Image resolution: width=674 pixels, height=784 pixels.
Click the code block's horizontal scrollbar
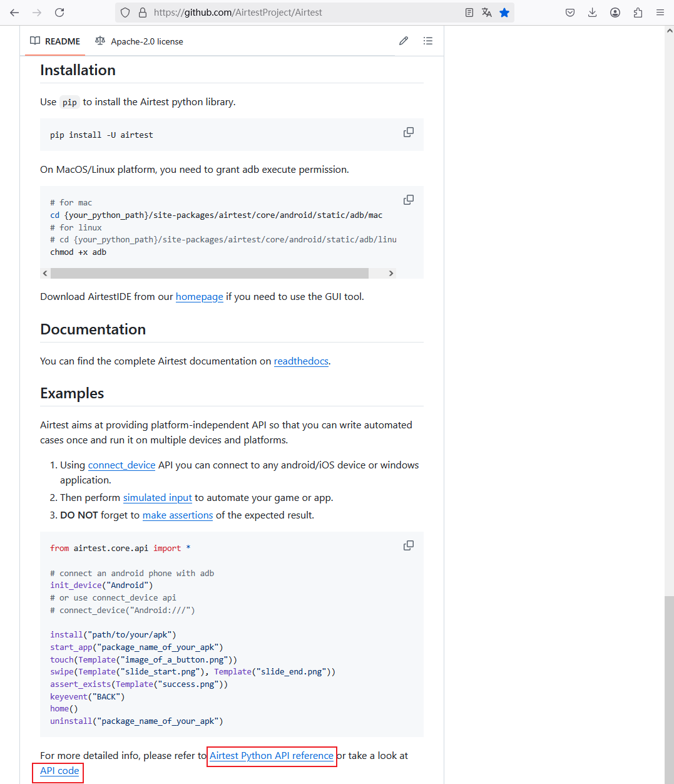tap(210, 274)
